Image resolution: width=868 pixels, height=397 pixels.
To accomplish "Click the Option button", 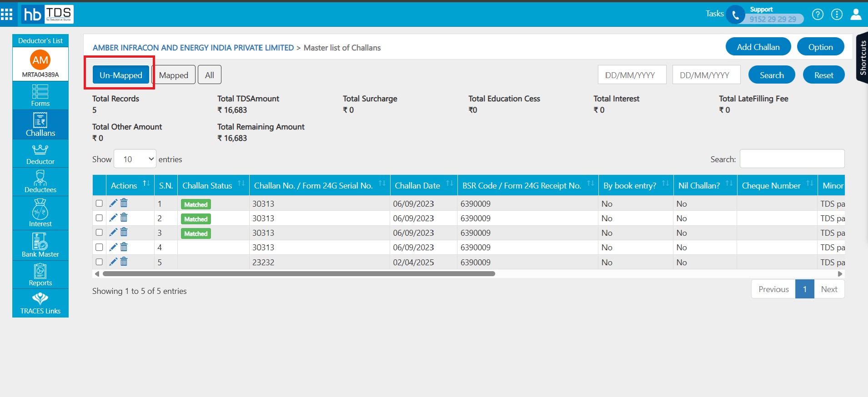I will pos(820,47).
